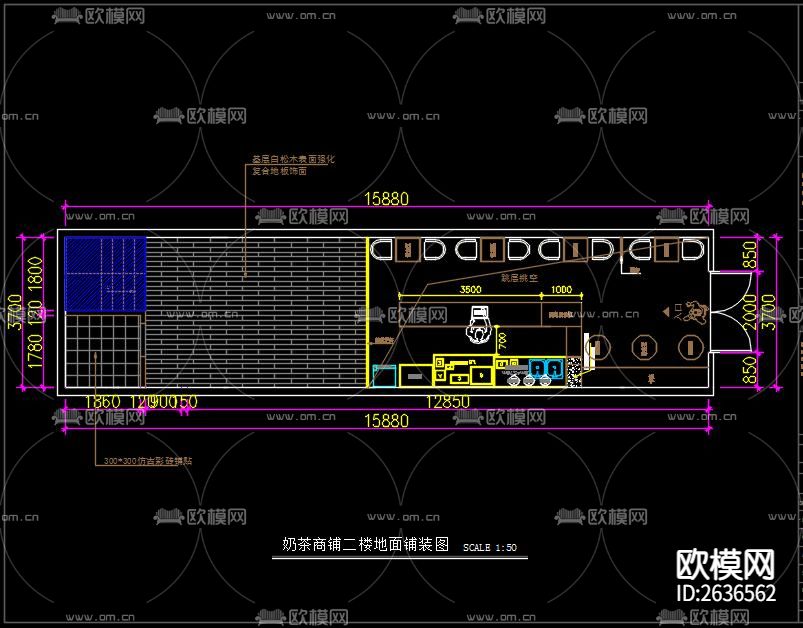Select the square tile grid area

tap(102, 351)
